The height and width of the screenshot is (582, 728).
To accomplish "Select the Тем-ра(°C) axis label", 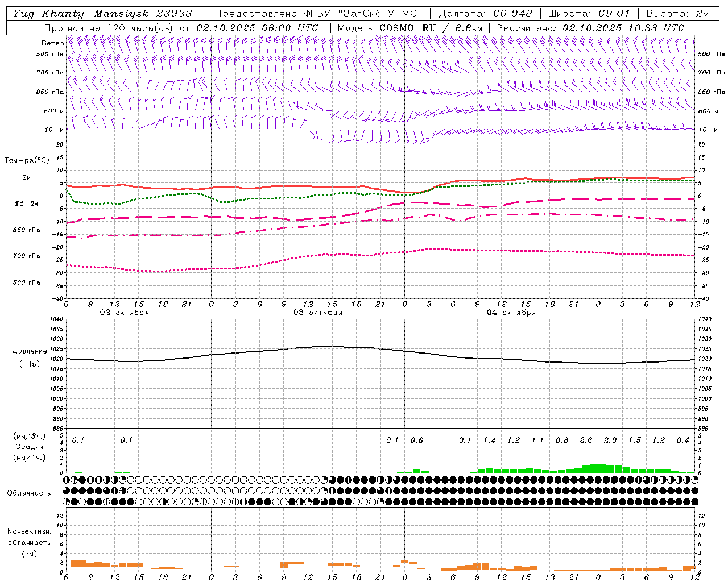I will pos(27,161).
